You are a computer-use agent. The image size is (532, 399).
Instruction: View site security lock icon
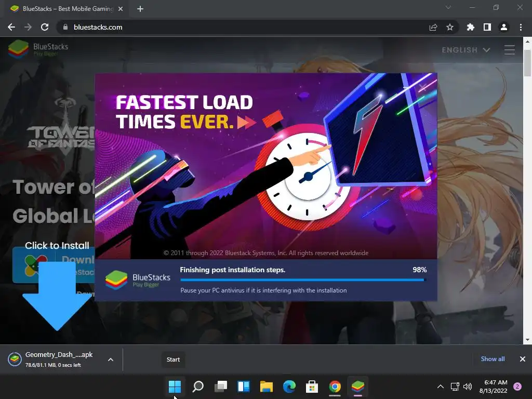click(65, 27)
